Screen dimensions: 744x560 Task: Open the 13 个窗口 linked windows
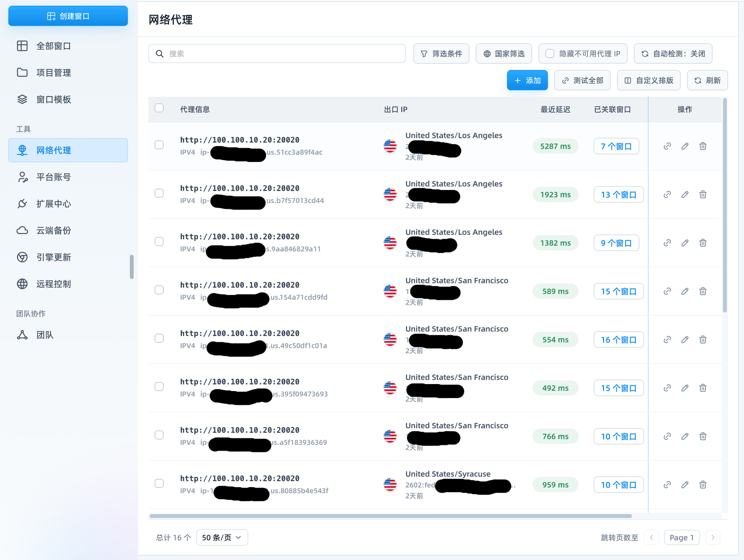[618, 195]
